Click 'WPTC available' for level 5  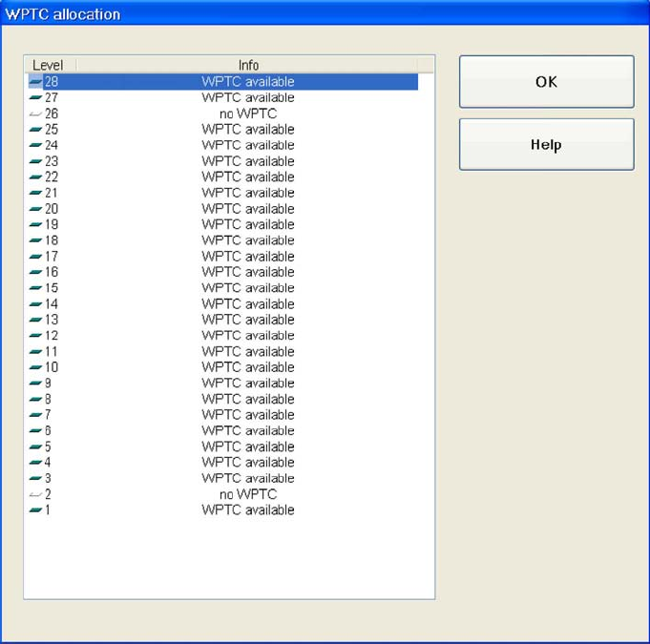pos(248,447)
